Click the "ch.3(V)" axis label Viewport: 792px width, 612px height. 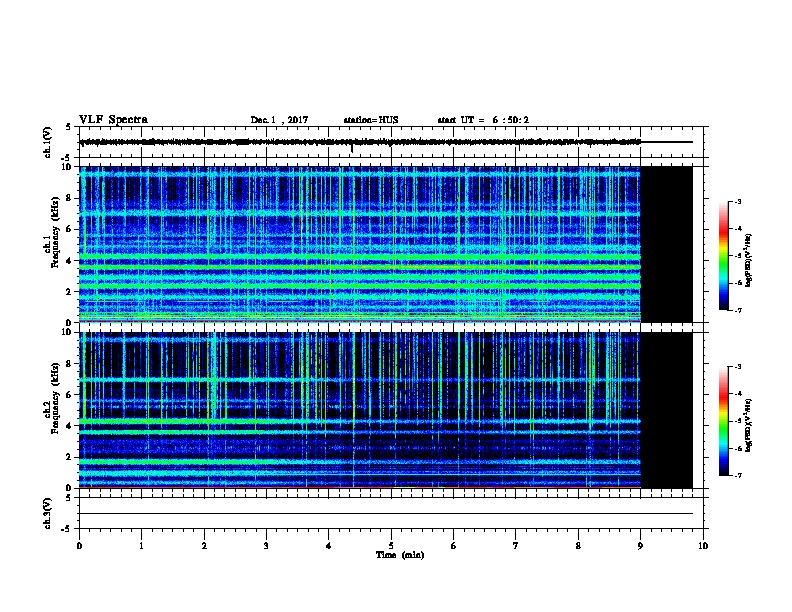coord(47,513)
